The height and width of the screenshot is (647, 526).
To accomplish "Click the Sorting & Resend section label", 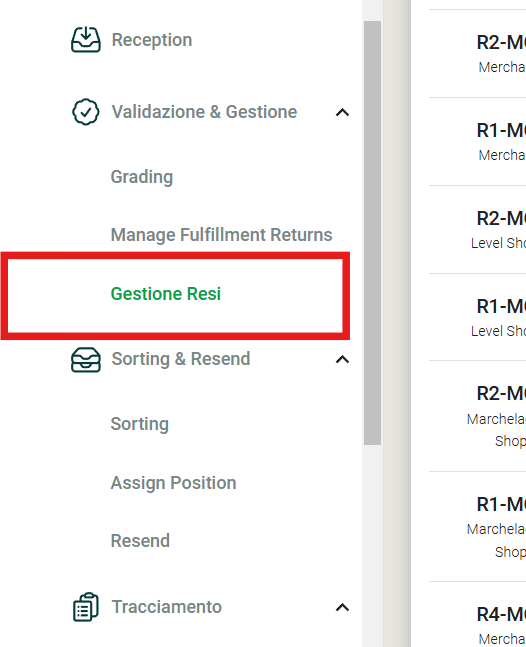I will click(x=181, y=359).
